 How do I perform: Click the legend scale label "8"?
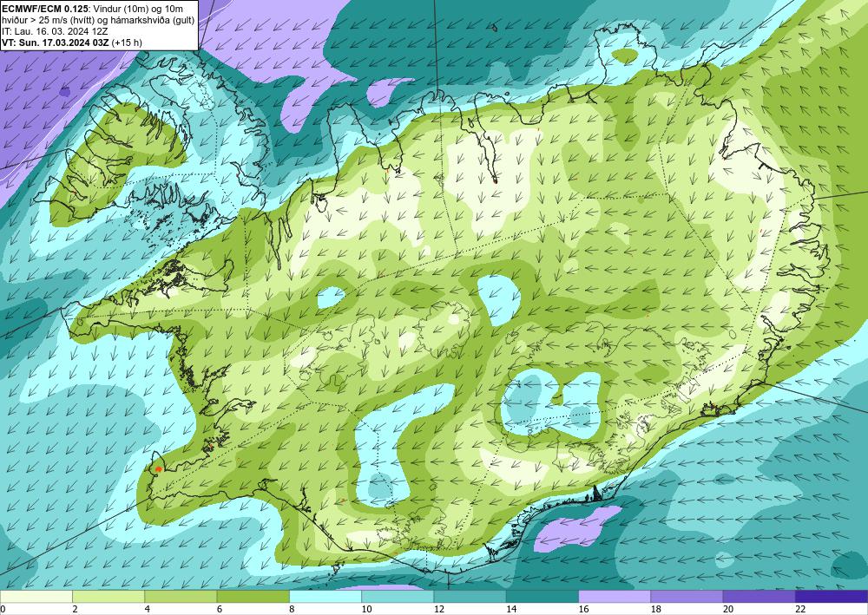[x=292, y=610]
